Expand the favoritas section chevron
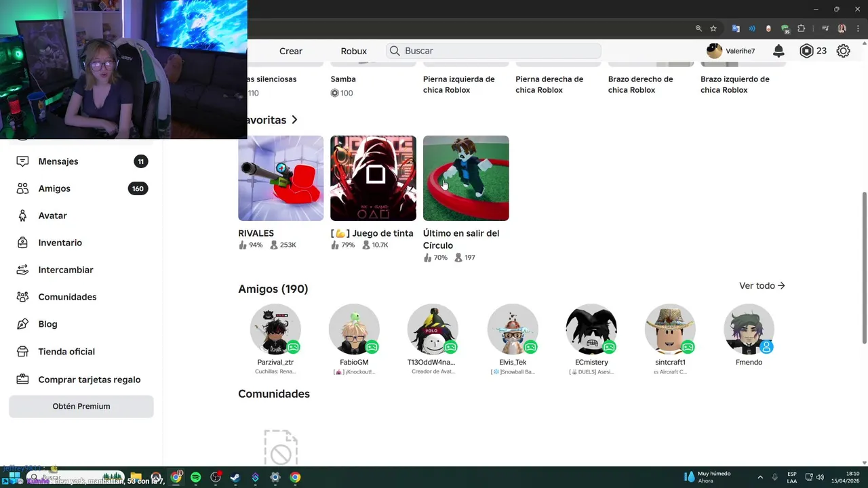This screenshot has height=488, width=868. pyautogui.click(x=294, y=120)
